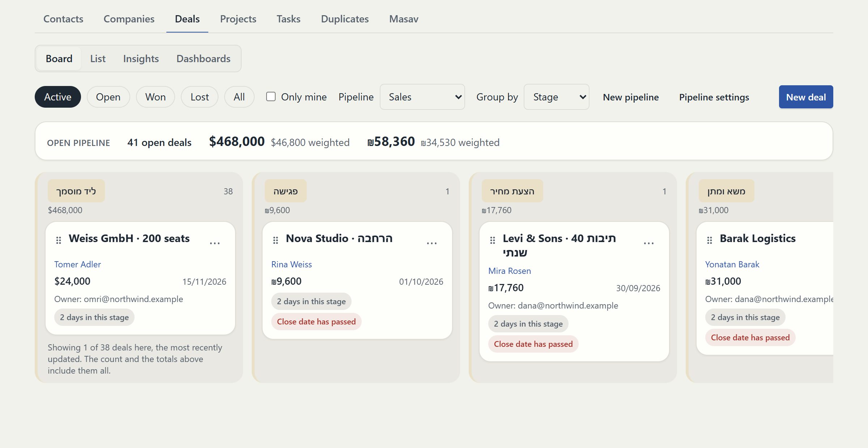Screen dimensions: 868x448
Task: Open the Barak Logistics deal title
Action: (758, 238)
